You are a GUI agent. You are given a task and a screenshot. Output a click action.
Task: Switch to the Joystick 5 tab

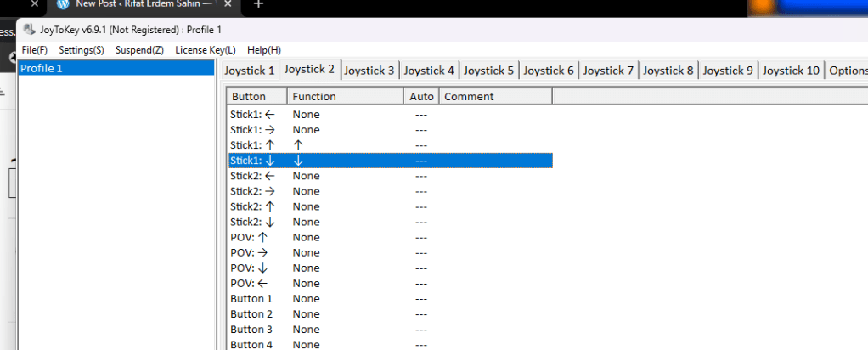(x=489, y=71)
